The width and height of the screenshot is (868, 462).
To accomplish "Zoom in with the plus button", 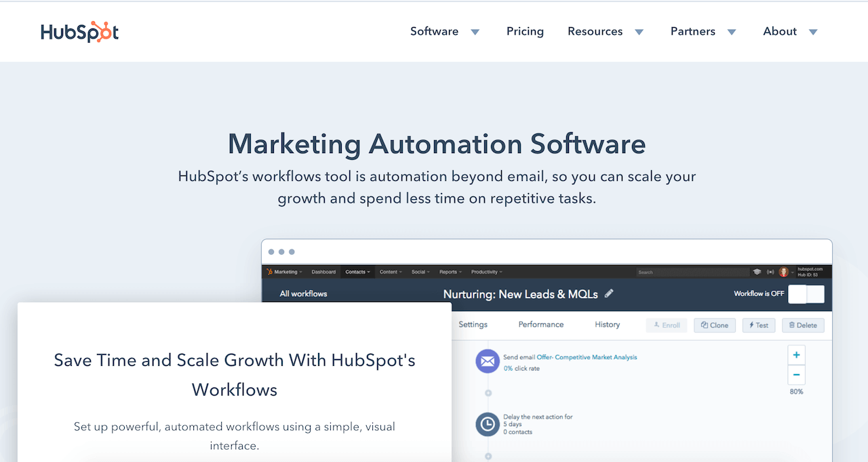I will tap(797, 355).
